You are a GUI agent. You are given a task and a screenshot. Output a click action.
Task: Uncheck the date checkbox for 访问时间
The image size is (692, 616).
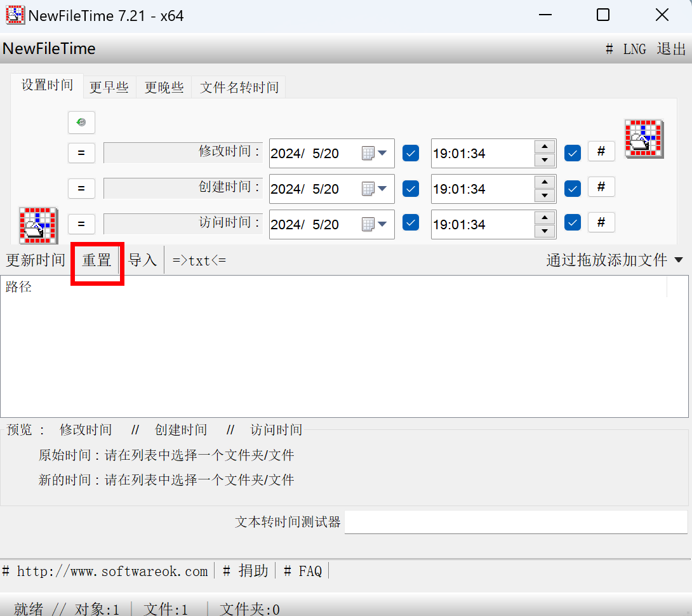pyautogui.click(x=410, y=224)
